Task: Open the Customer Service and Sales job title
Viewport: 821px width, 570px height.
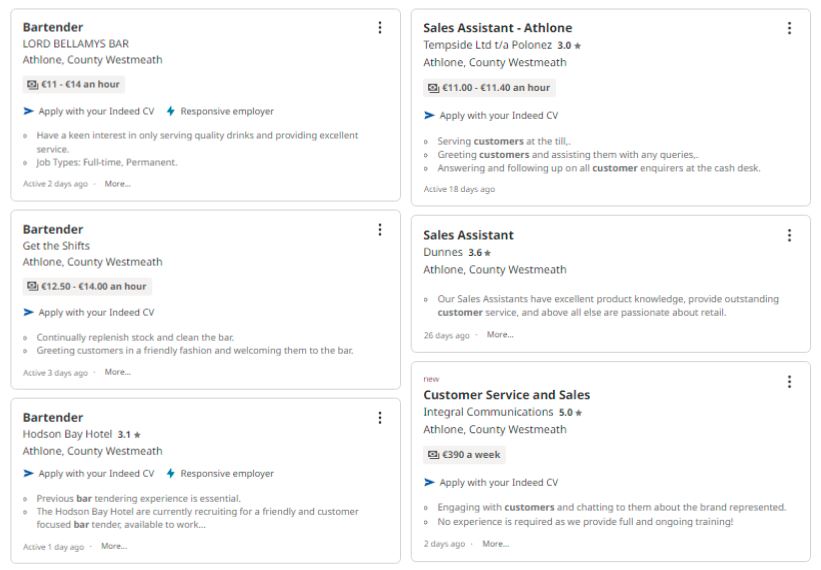Action: (x=506, y=395)
